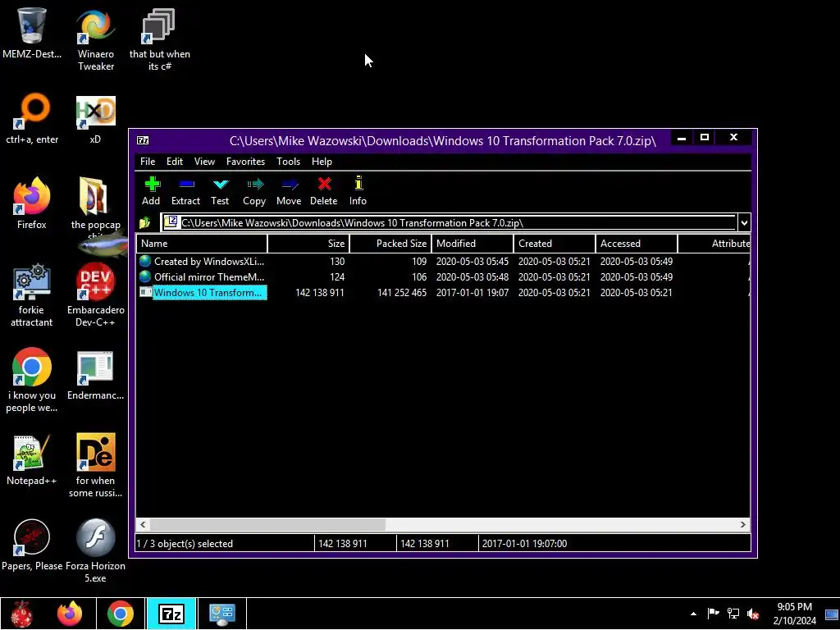Open 'the popcap' folder on desktop
840x630 pixels.
pyautogui.click(x=95, y=206)
